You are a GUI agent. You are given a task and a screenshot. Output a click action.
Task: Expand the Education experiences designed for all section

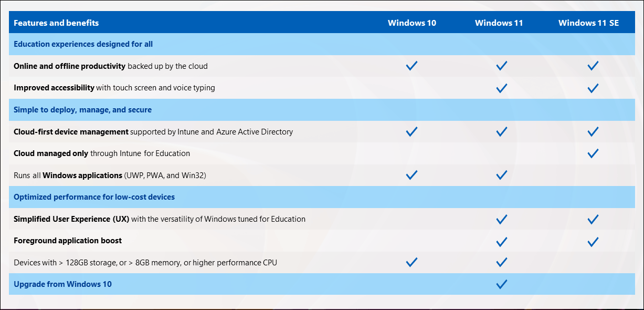(x=83, y=44)
